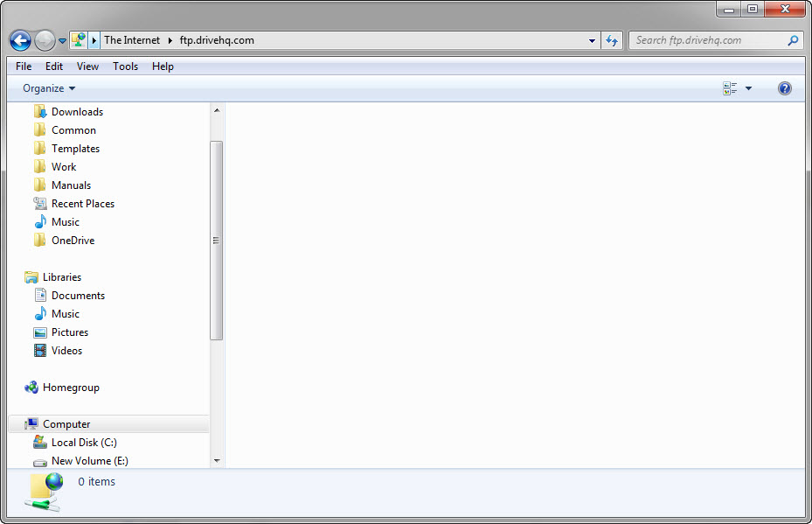The width and height of the screenshot is (812, 524).
Task: Open the Organize dropdown menu
Action: [49, 88]
